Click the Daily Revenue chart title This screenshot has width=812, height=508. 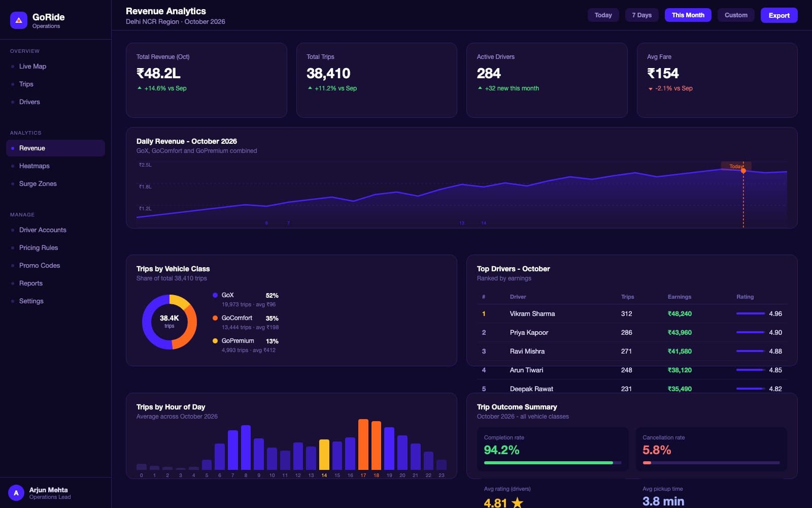(187, 141)
